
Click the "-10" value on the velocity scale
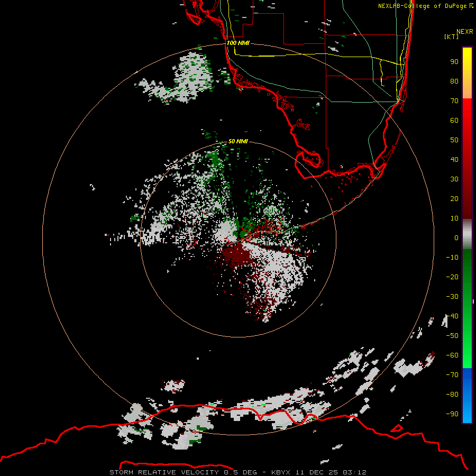point(452,258)
